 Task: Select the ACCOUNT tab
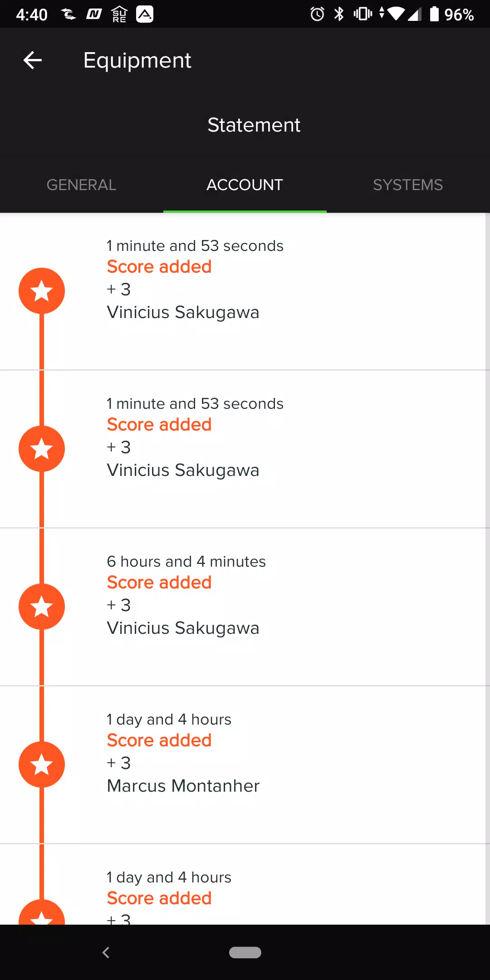click(245, 185)
